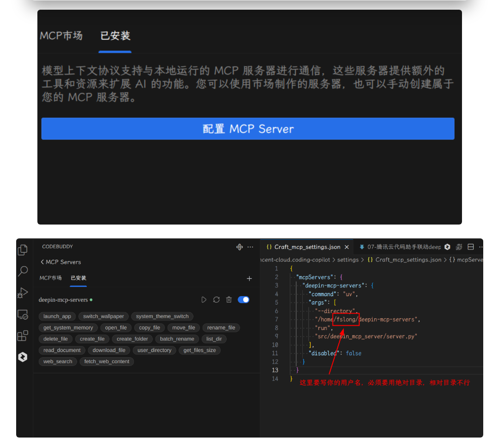Close the Craft_mcp_settings.json tab
The height and width of the screenshot is (444, 504).
point(347,247)
